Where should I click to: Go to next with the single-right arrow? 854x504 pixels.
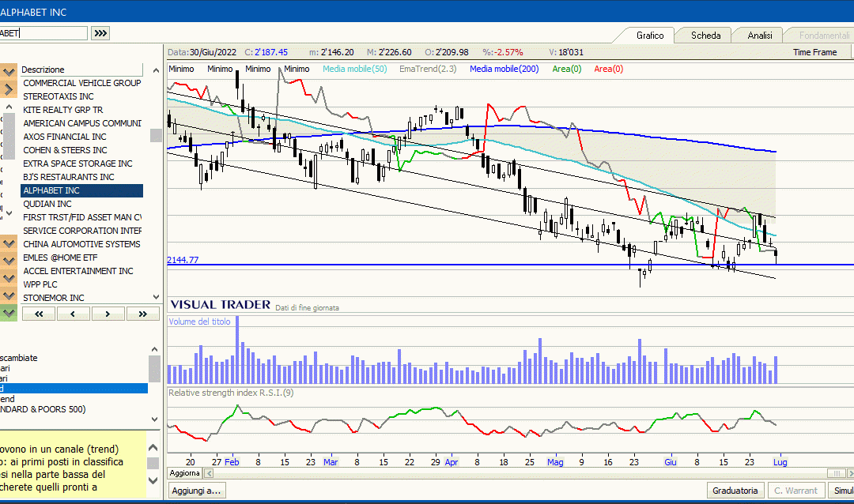click(108, 314)
